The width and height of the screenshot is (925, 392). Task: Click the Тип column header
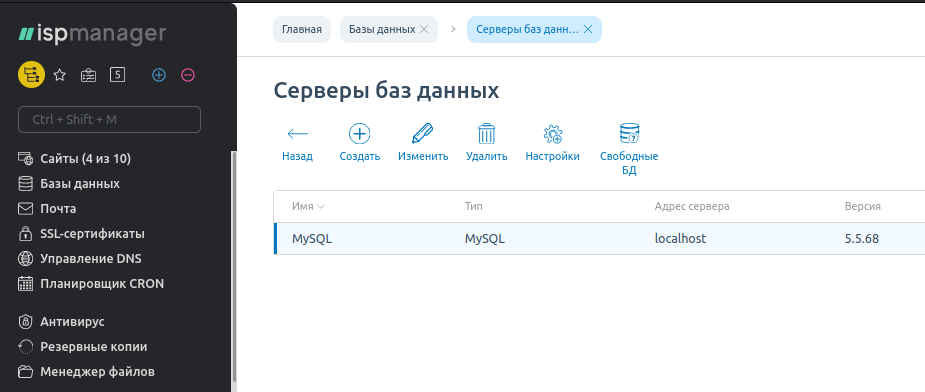pos(474,207)
